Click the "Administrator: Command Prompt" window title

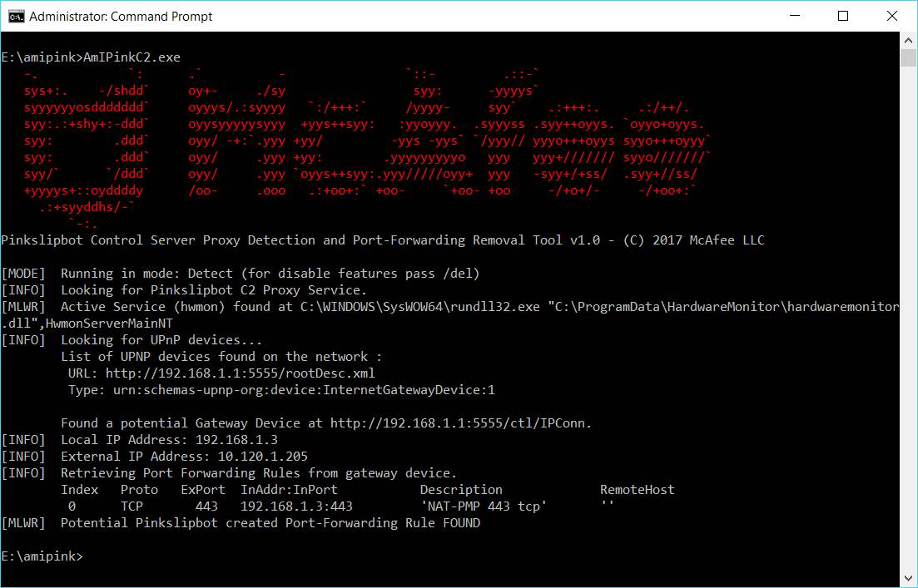tap(121, 16)
